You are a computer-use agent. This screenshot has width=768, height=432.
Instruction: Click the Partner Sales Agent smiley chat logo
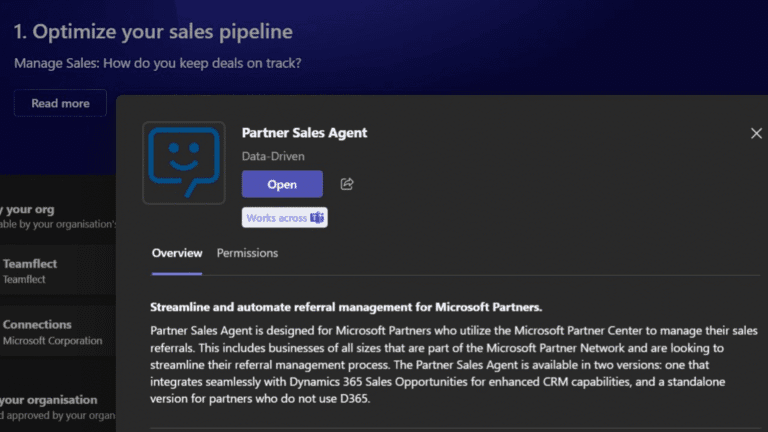tap(183, 162)
